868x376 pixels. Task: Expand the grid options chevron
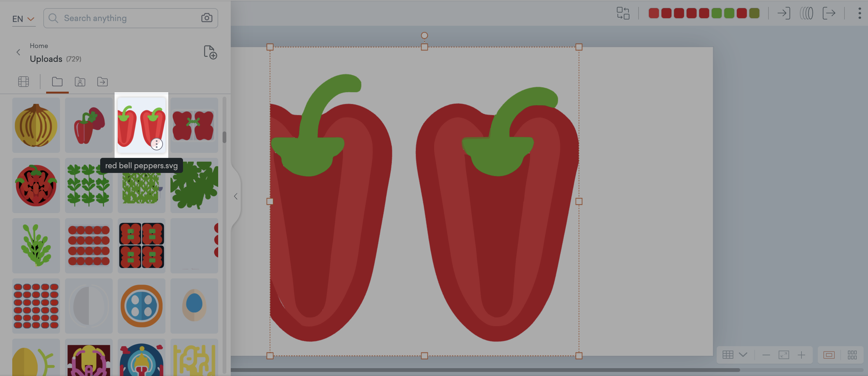click(x=743, y=355)
